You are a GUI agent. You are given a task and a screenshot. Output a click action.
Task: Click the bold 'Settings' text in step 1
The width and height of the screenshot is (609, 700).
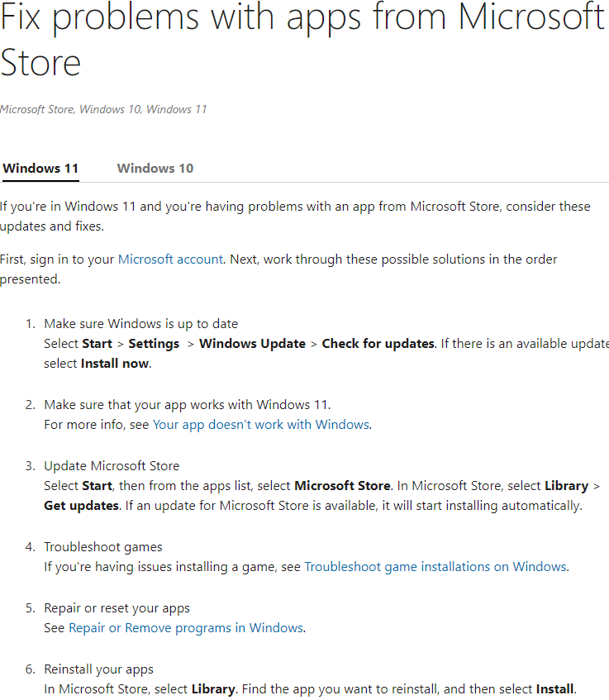click(154, 344)
